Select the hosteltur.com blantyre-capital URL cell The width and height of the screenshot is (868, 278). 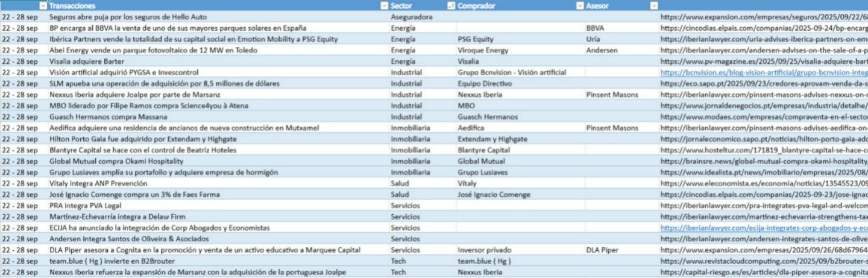pos(764,150)
